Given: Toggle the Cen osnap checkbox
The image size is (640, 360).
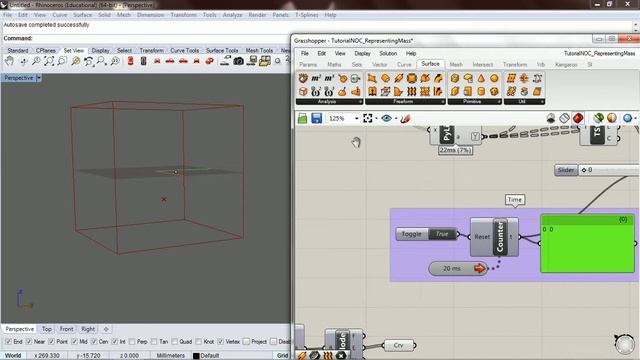Looking at the screenshot, I should click(94, 342).
